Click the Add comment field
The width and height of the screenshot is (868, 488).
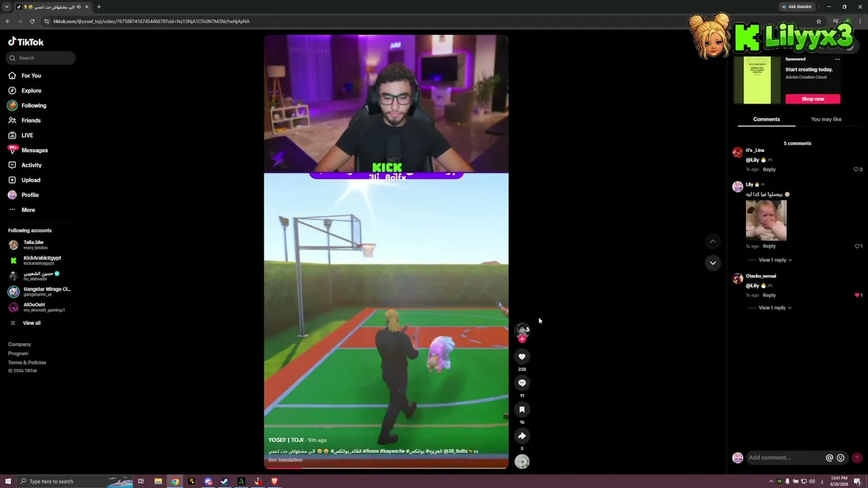pyautogui.click(x=784, y=457)
